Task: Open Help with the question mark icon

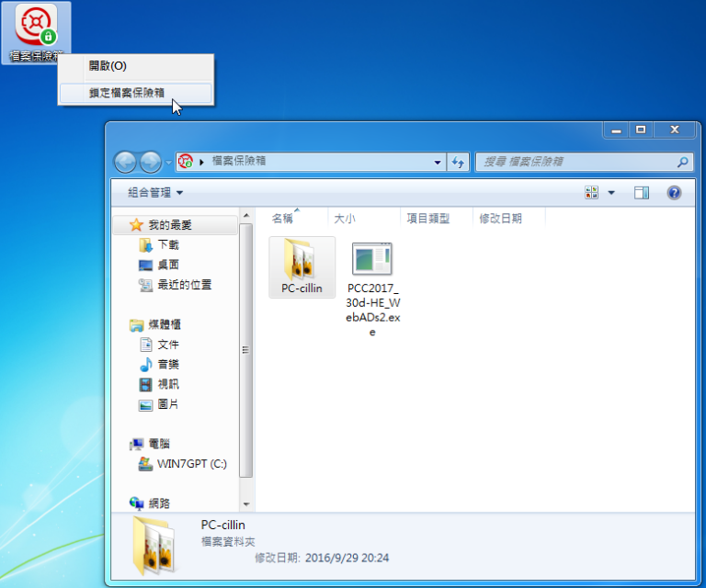Action: (x=674, y=193)
